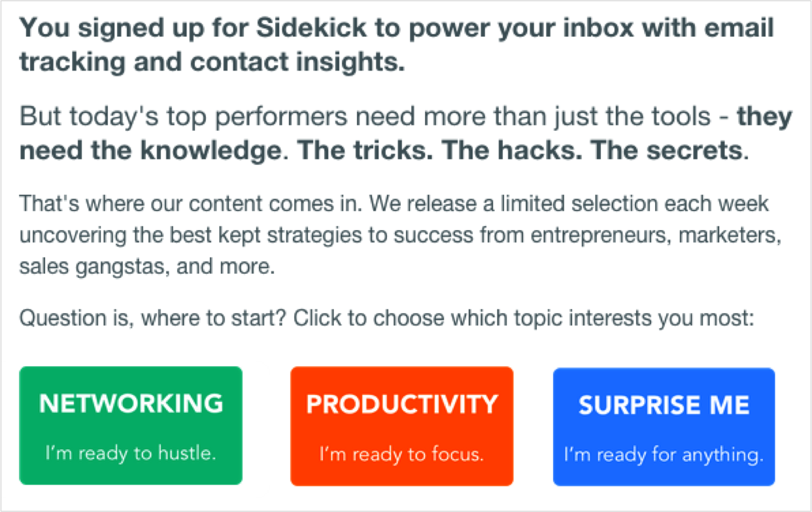Click the words "sales gangstas, and more."
The width and height of the screenshot is (812, 512).
(x=147, y=268)
